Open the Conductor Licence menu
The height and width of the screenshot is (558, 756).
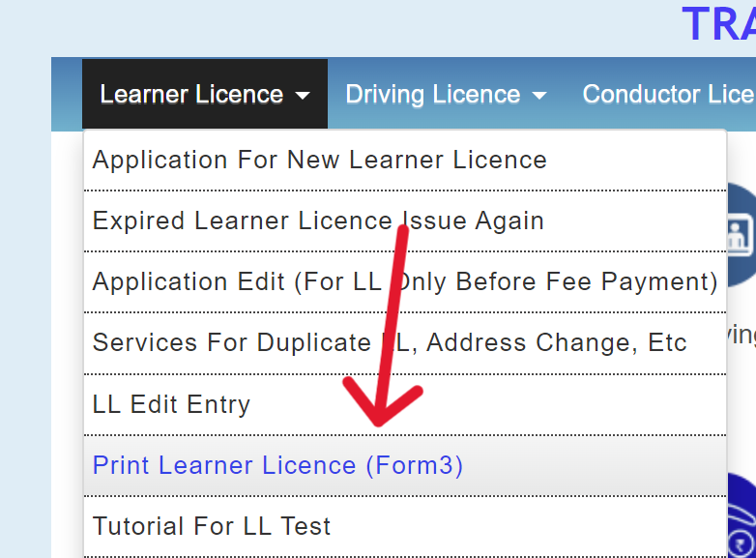[x=668, y=94]
